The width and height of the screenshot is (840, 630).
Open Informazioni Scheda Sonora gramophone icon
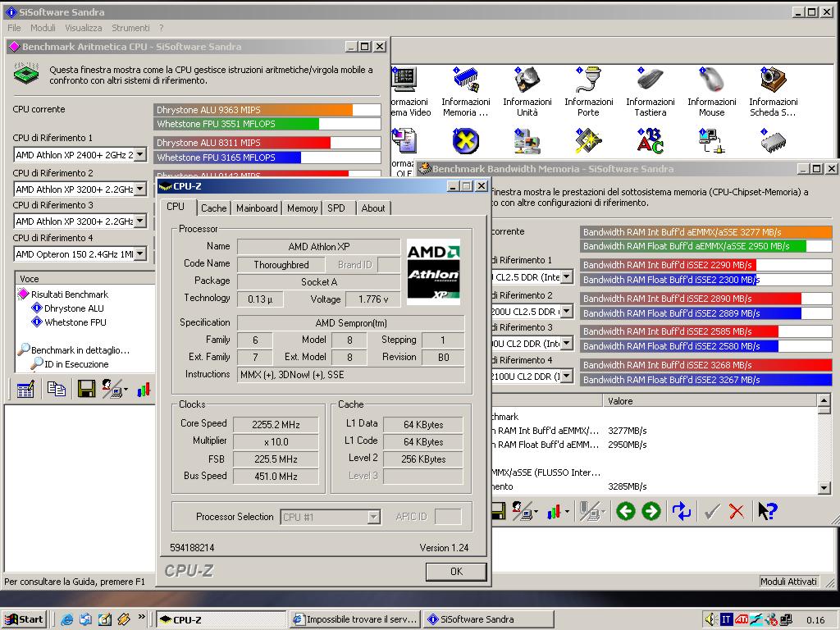point(773,80)
